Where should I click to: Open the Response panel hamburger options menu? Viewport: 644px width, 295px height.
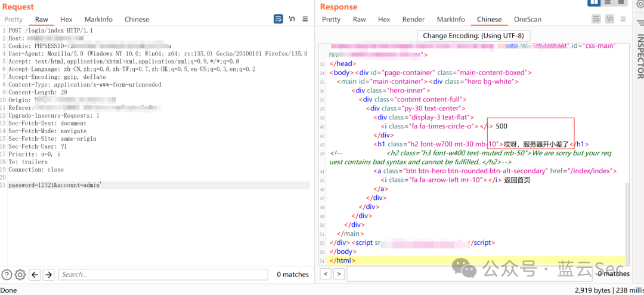(624, 19)
